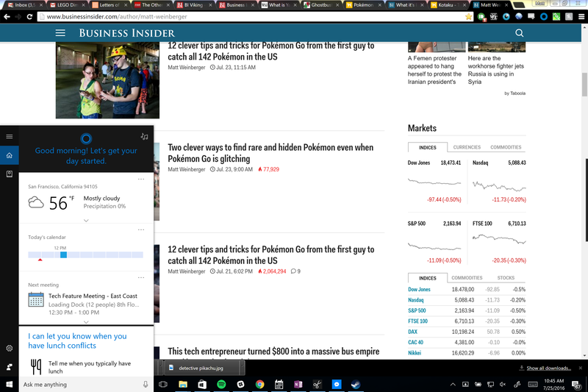588x392 pixels.
Task: Open OneNote from the taskbar
Action: coord(298,384)
